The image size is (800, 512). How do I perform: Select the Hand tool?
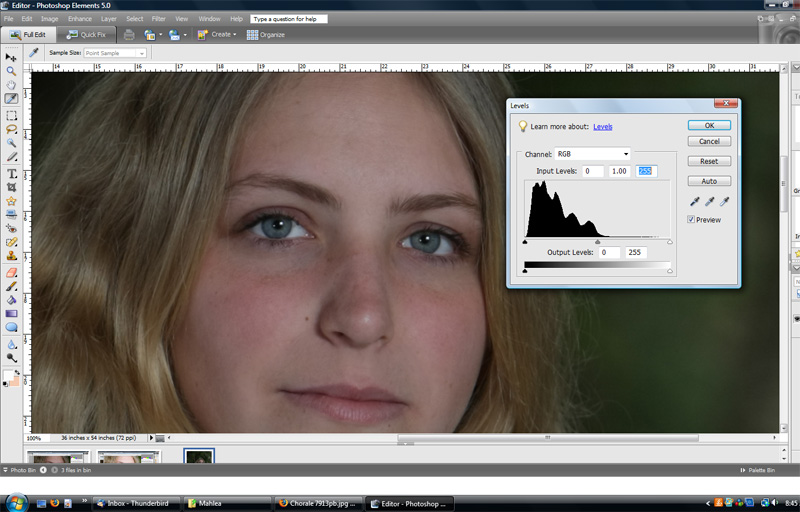(x=11, y=85)
